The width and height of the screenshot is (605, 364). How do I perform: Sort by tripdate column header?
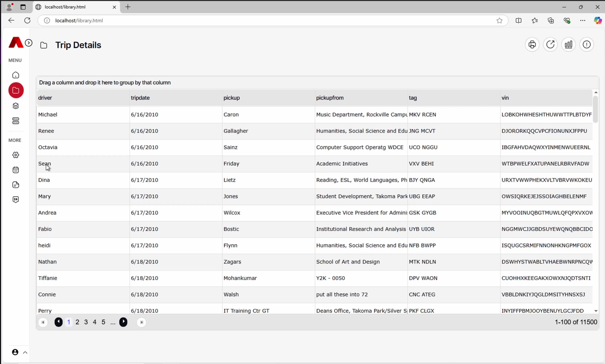[140, 98]
